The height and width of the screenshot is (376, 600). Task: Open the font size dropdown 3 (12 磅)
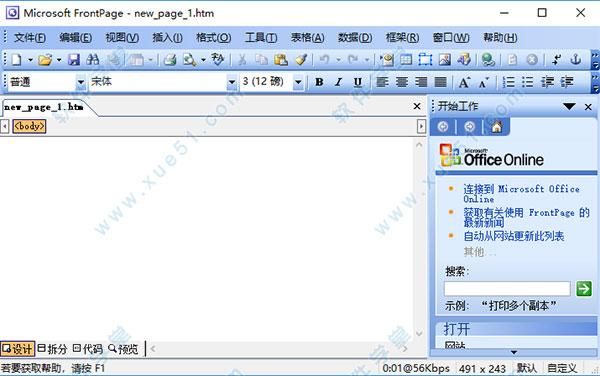[298, 82]
